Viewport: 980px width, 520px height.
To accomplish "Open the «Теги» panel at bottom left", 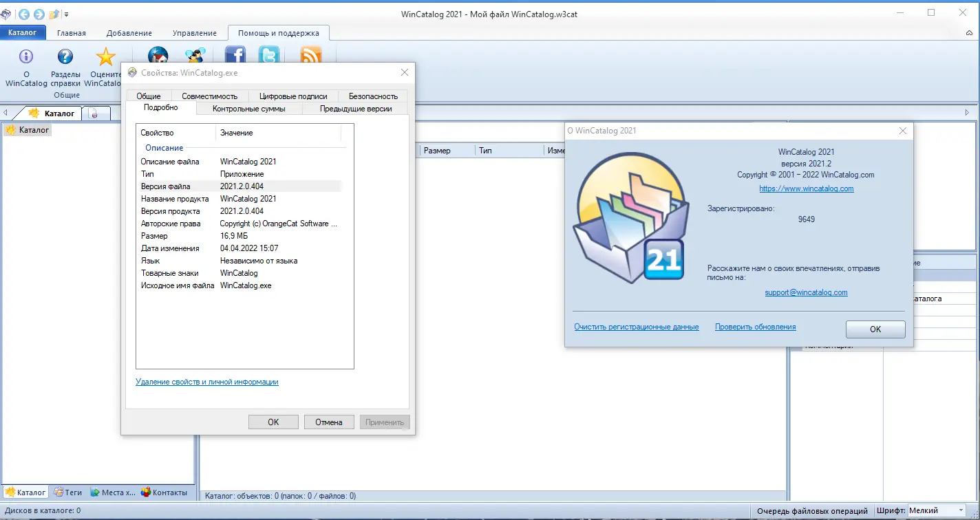I will point(67,492).
